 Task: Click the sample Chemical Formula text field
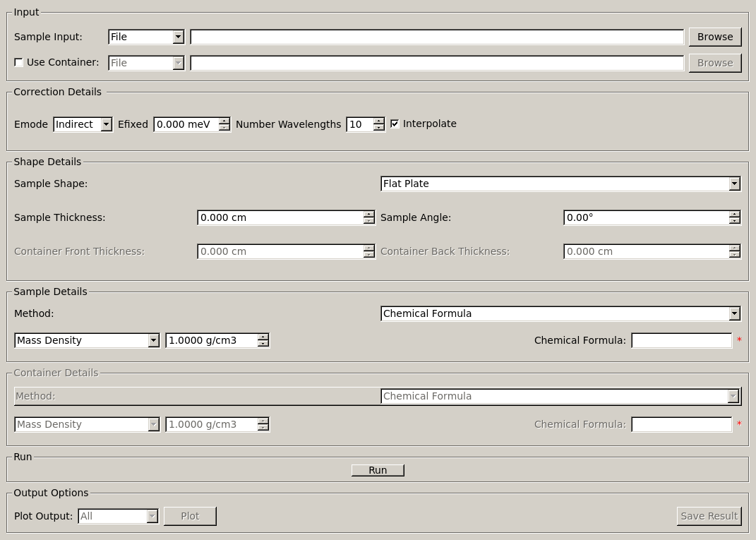tap(681, 340)
